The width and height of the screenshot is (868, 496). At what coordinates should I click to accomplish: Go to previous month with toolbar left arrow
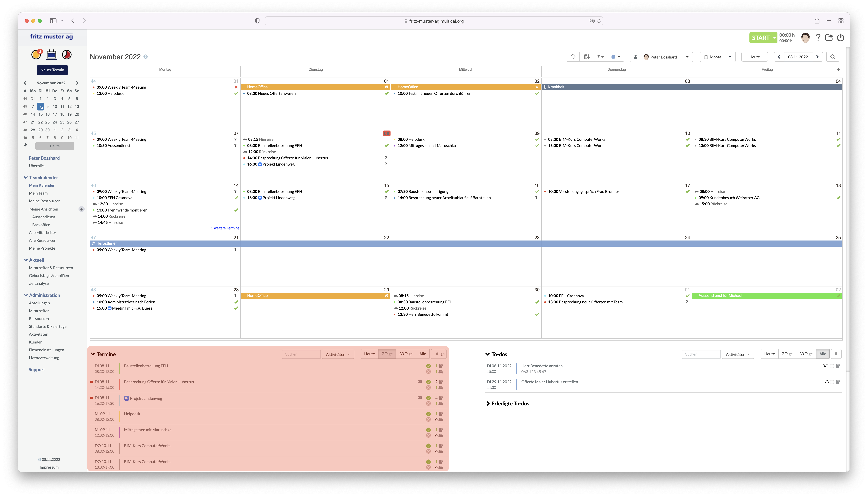[x=779, y=57]
